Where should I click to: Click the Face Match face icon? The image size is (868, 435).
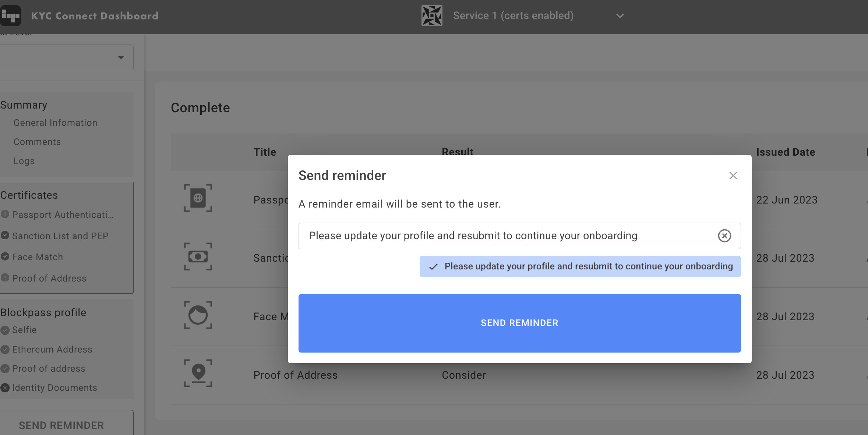coord(198,315)
